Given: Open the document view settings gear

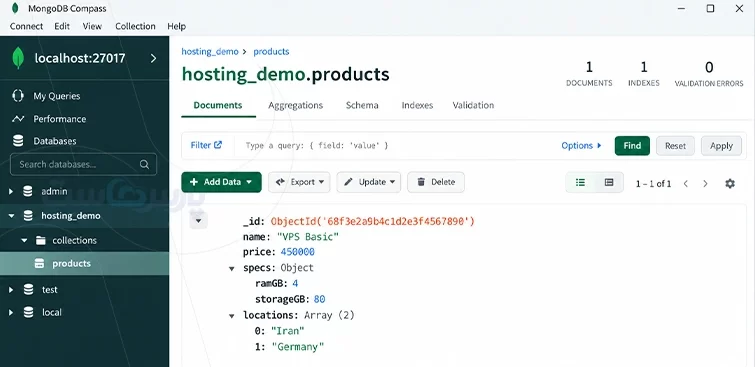Looking at the screenshot, I should (x=730, y=184).
